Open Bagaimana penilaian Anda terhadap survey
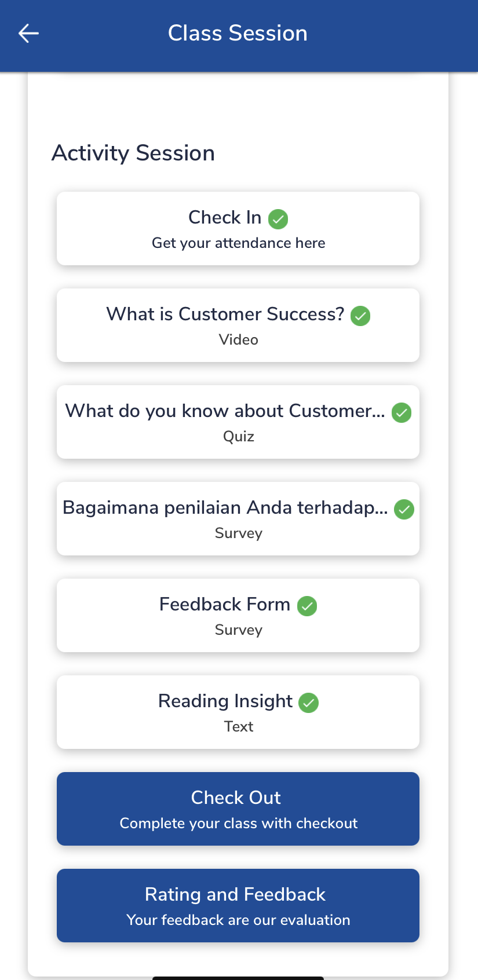Image resolution: width=478 pixels, height=980 pixels. 225,508
